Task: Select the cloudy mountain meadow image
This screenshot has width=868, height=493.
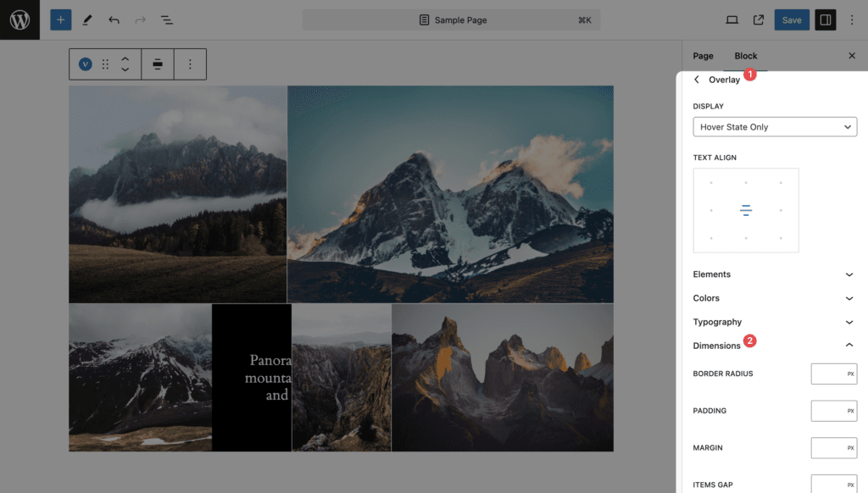Action: (x=178, y=194)
